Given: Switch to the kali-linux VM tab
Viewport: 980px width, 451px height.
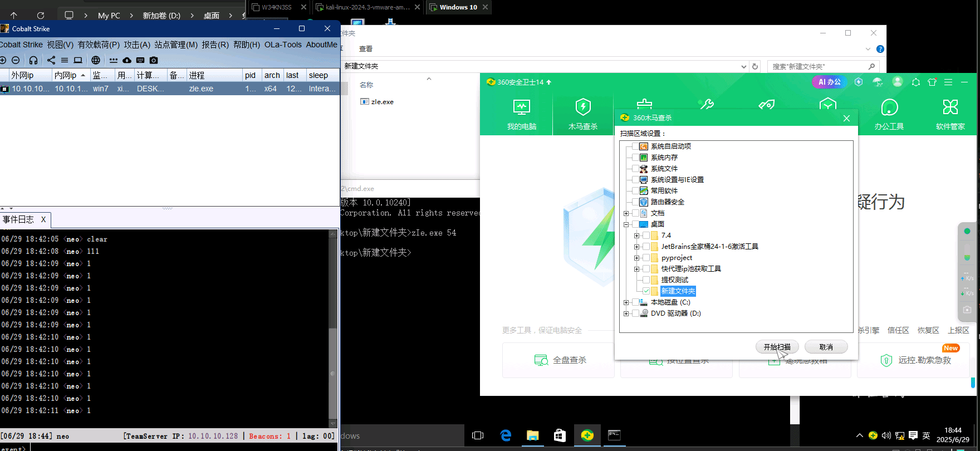Looking at the screenshot, I should 367,7.
